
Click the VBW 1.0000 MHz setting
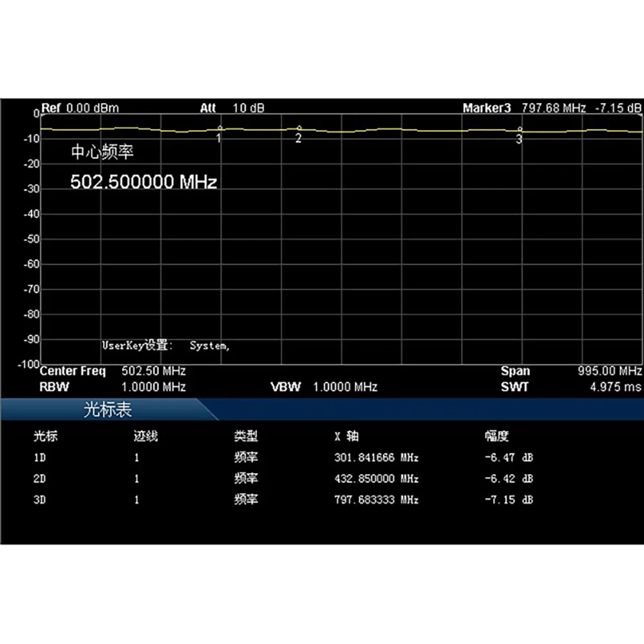pyautogui.click(x=324, y=386)
